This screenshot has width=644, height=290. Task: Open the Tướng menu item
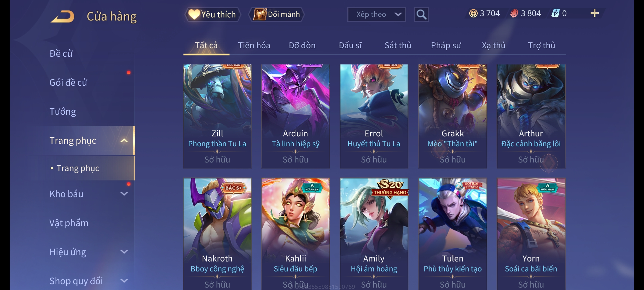point(63,111)
